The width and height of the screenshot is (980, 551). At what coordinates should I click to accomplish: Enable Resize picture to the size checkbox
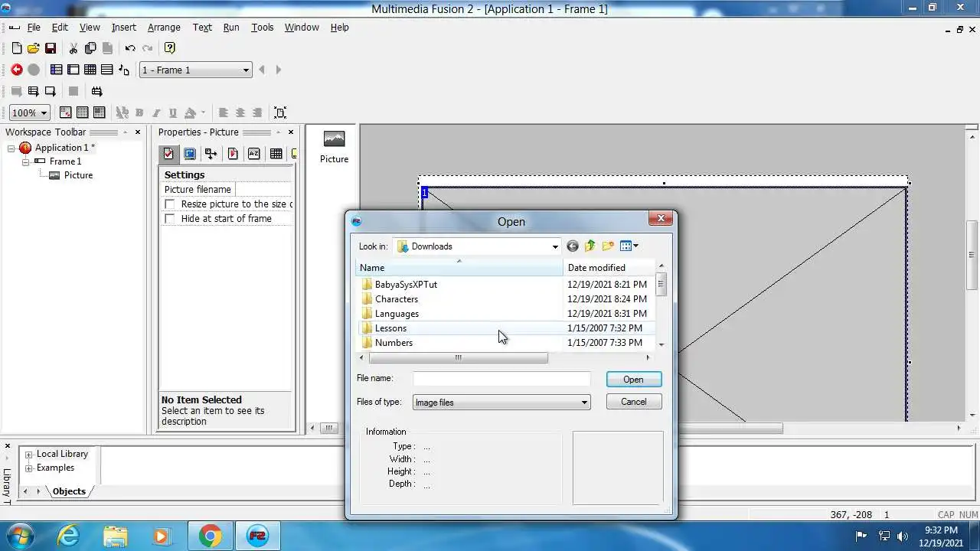click(x=170, y=204)
